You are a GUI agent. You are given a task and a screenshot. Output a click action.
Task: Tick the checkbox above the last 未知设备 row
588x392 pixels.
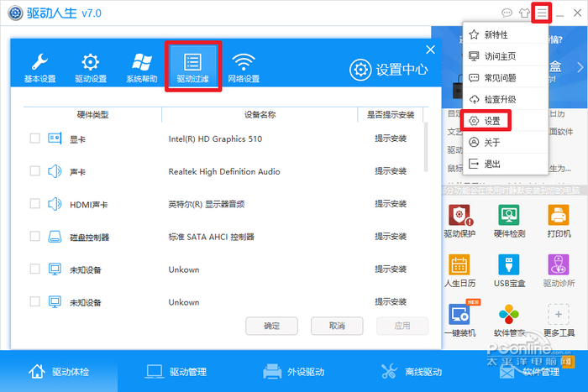[x=35, y=269]
